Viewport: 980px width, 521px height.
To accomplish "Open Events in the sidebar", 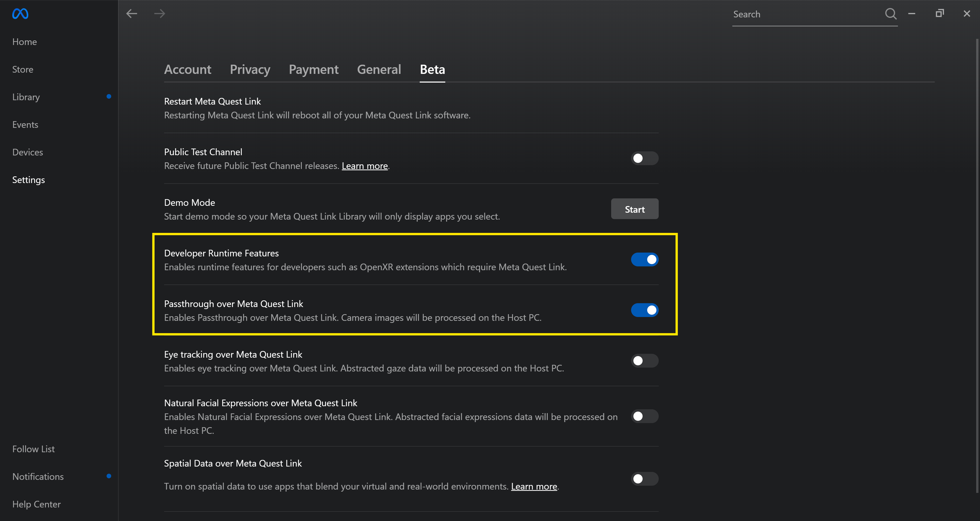I will coord(25,125).
